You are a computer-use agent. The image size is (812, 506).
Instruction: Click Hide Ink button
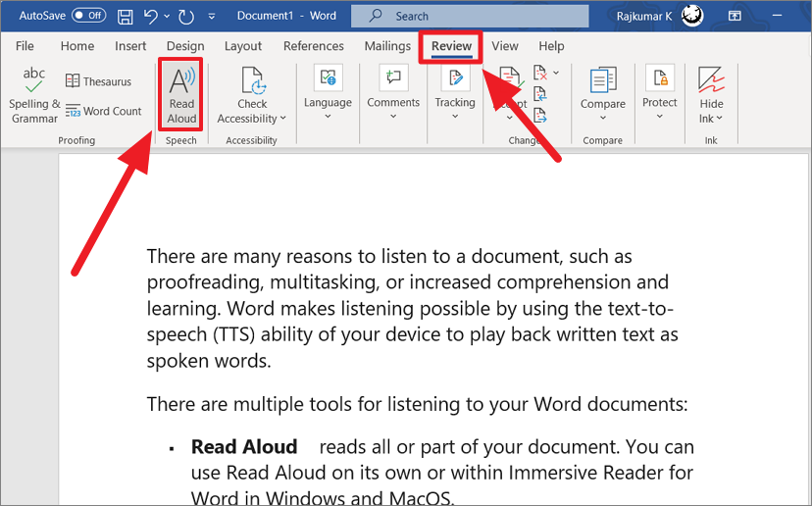(x=712, y=95)
